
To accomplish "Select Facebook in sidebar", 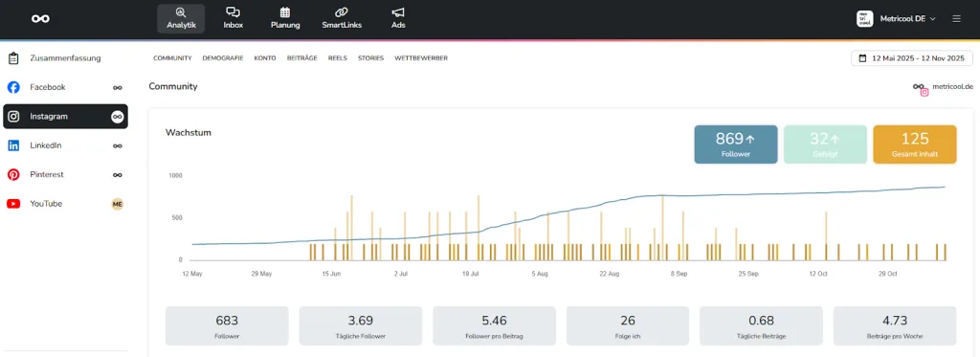I will pos(65,87).
